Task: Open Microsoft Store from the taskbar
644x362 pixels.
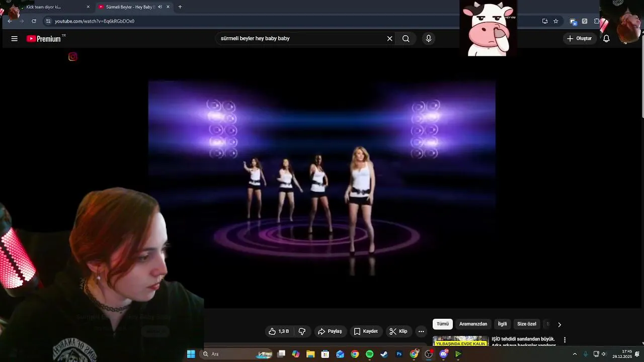Action: pyautogui.click(x=325, y=354)
